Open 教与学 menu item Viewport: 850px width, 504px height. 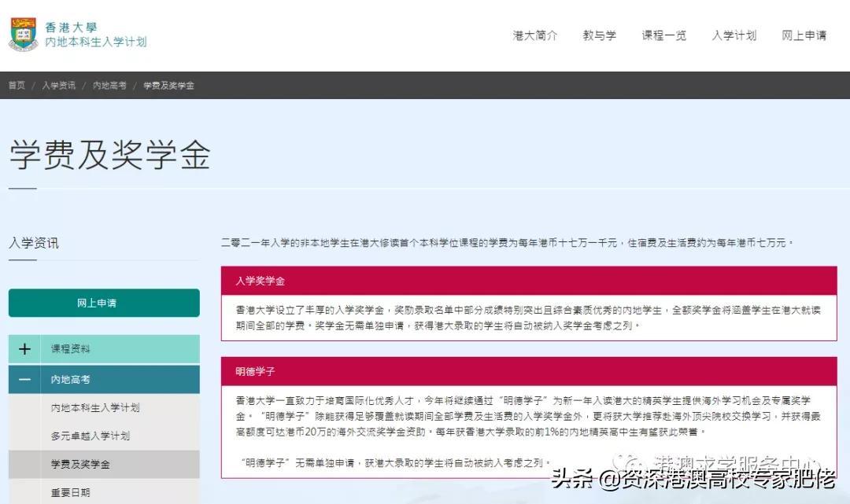click(x=599, y=35)
